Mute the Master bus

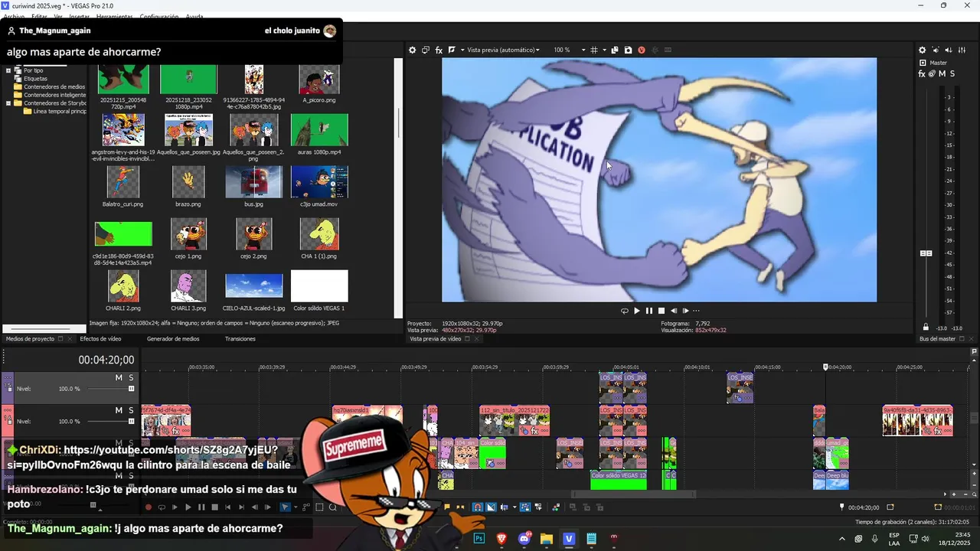coord(942,73)
